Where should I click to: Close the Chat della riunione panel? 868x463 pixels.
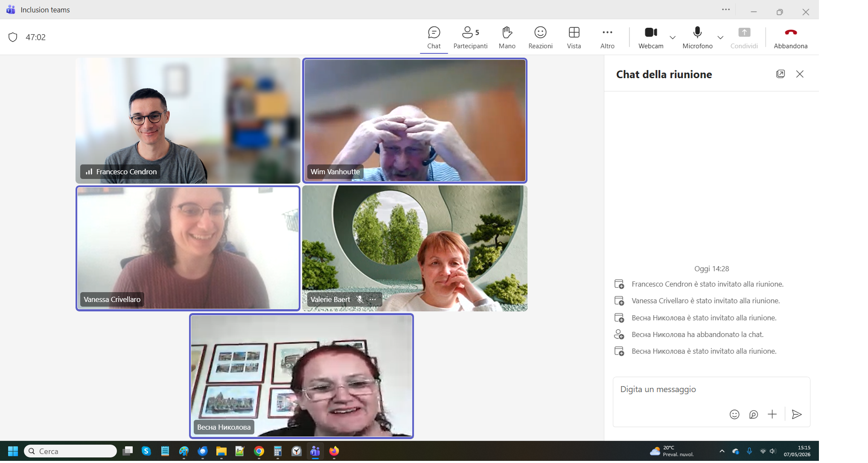800,74
